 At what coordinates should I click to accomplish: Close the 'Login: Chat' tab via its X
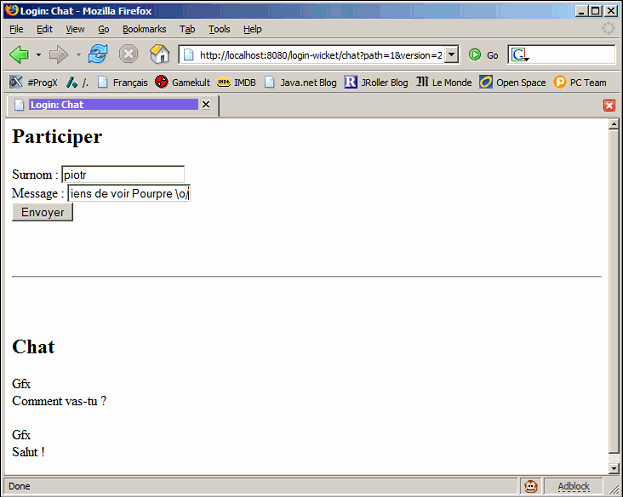(x=206, y=104)
